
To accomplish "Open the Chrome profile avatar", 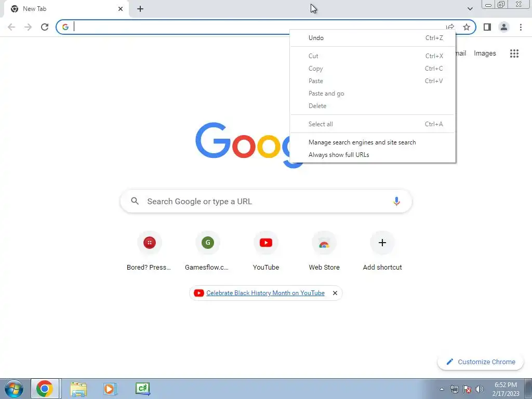I will point(504,27).
